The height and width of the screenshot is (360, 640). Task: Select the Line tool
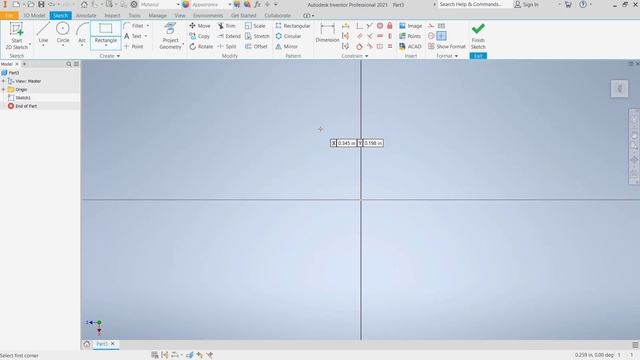[x=43, y=33]
